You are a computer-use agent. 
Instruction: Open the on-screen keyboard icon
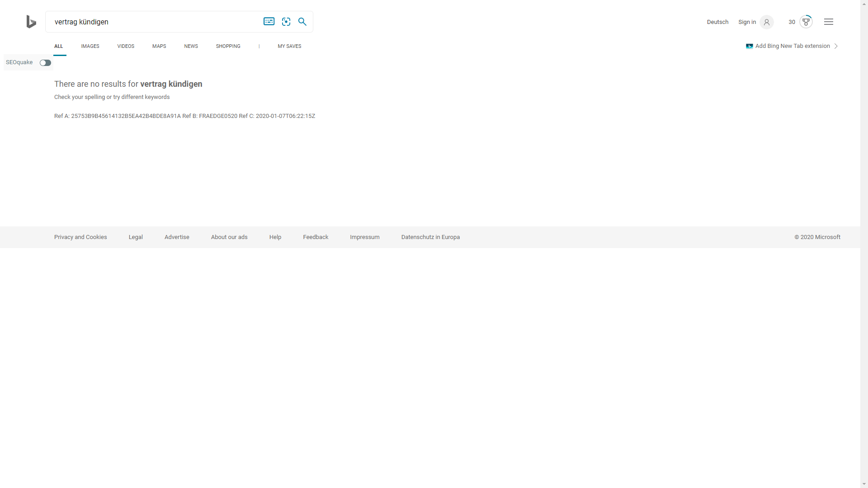[x=269, y=22]
